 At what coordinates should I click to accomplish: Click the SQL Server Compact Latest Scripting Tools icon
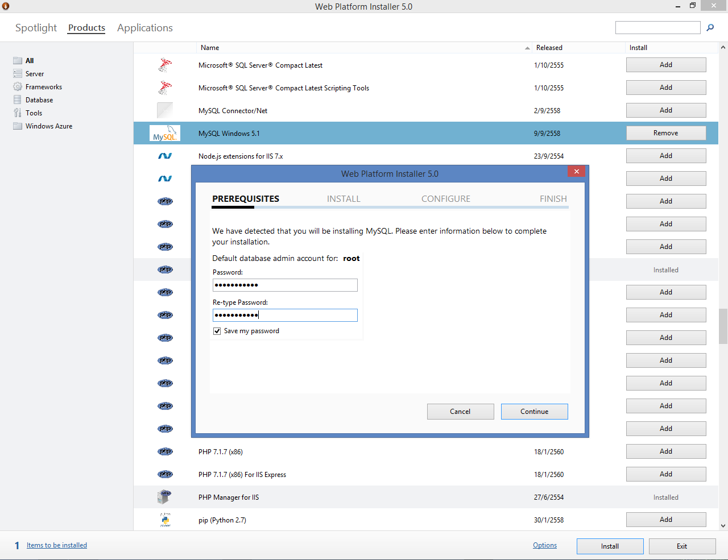pyautogui.click(x=165, y=88)
